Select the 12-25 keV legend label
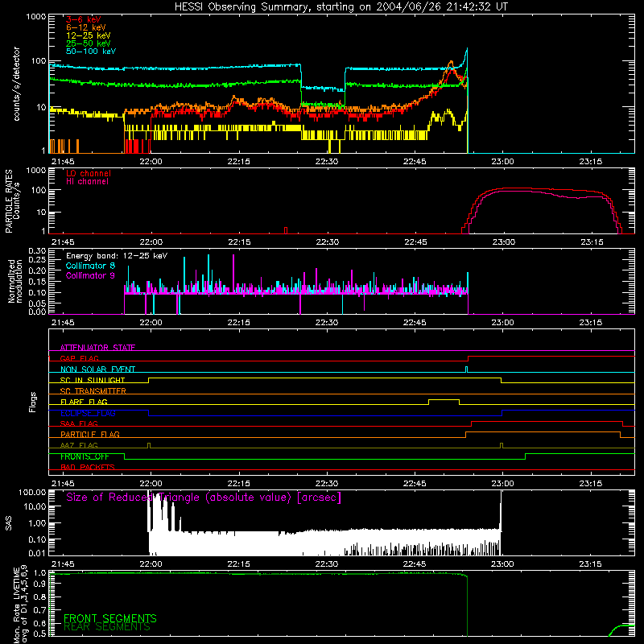The image size is (644, 644). [x=89, y=35]
